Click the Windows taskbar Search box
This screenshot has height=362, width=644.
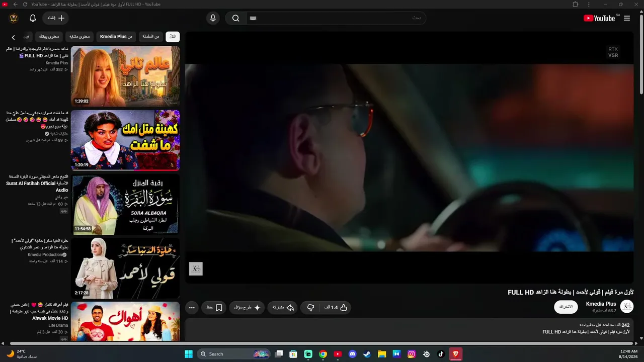(x=234, y=354)
